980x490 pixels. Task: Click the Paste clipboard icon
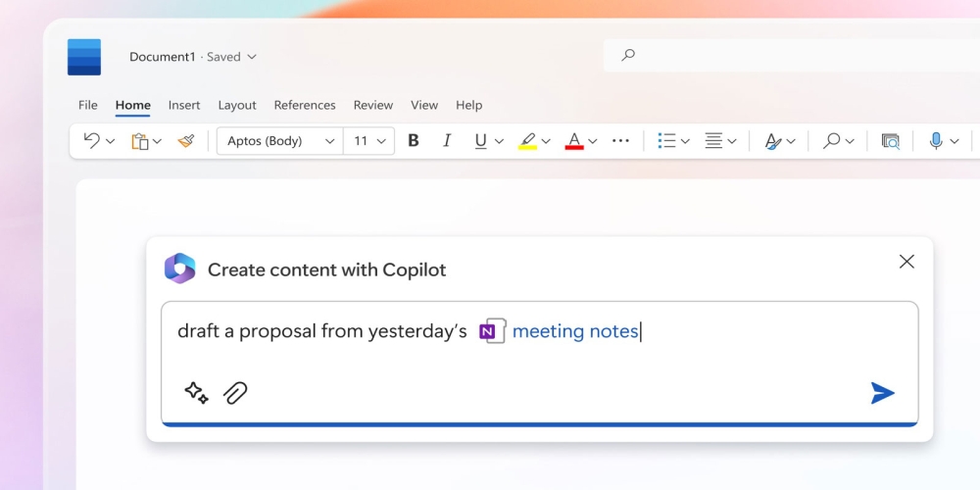point(140,141)
